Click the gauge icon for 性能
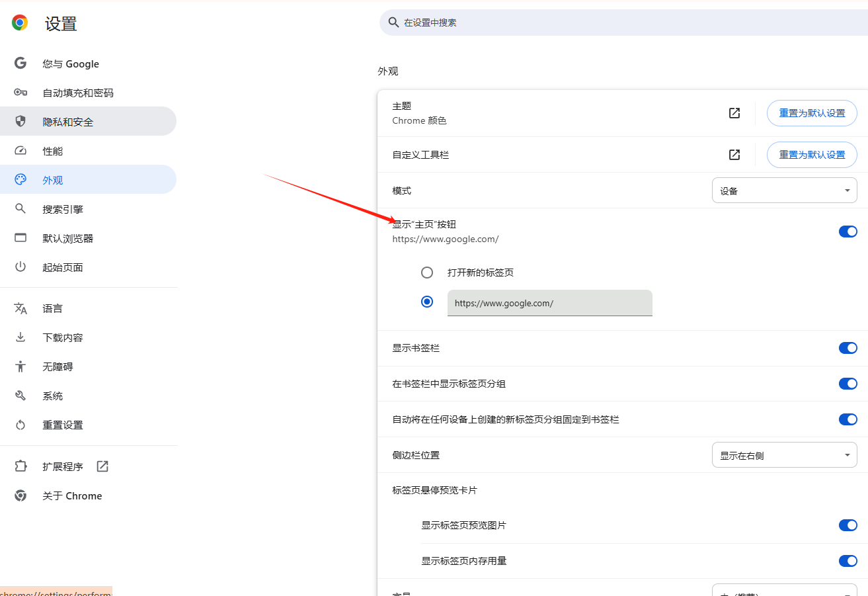The image size is (868, 596). tap(20, 151)
